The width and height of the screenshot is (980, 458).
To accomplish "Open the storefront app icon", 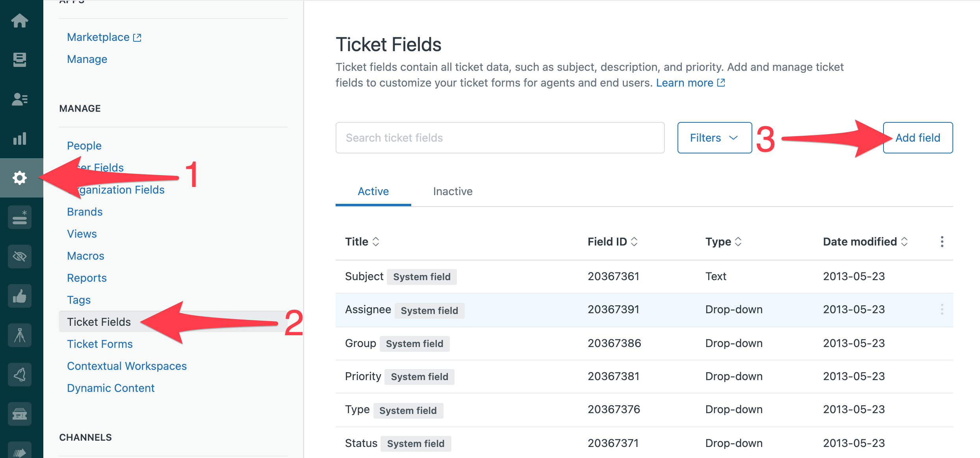I will 20,414.
